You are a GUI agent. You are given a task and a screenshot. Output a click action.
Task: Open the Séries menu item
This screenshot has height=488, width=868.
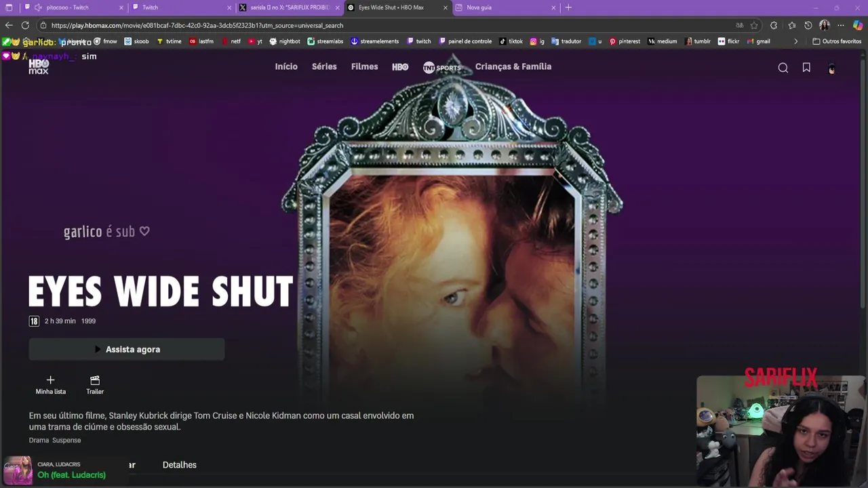point(324,66)
